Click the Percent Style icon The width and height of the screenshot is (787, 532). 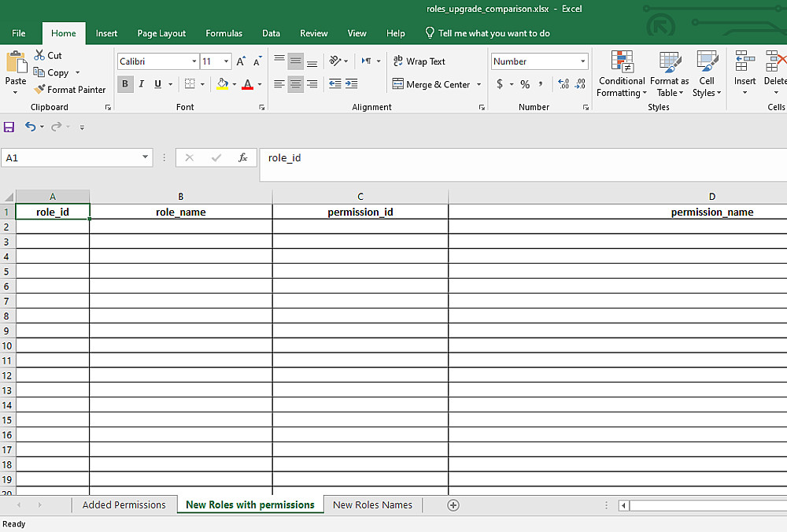[x=525, y=84]
